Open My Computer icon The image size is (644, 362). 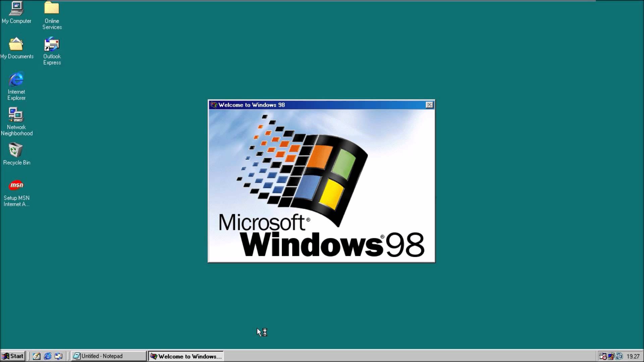coord(16,8)
